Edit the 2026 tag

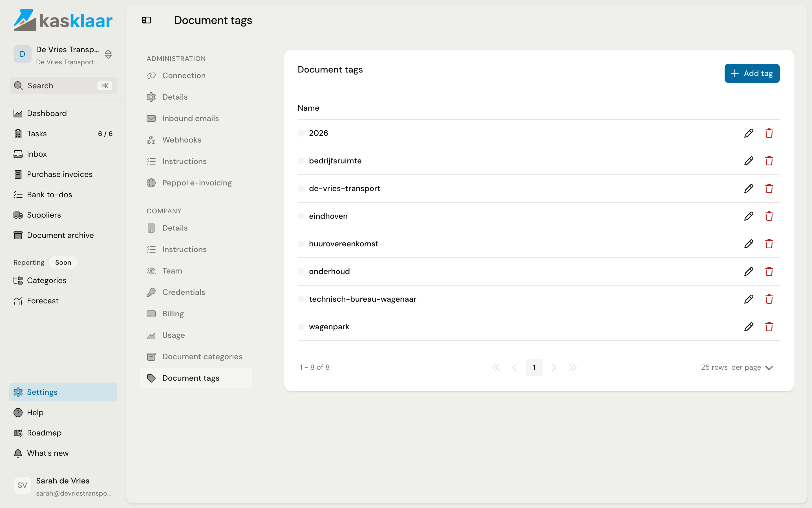749,133
